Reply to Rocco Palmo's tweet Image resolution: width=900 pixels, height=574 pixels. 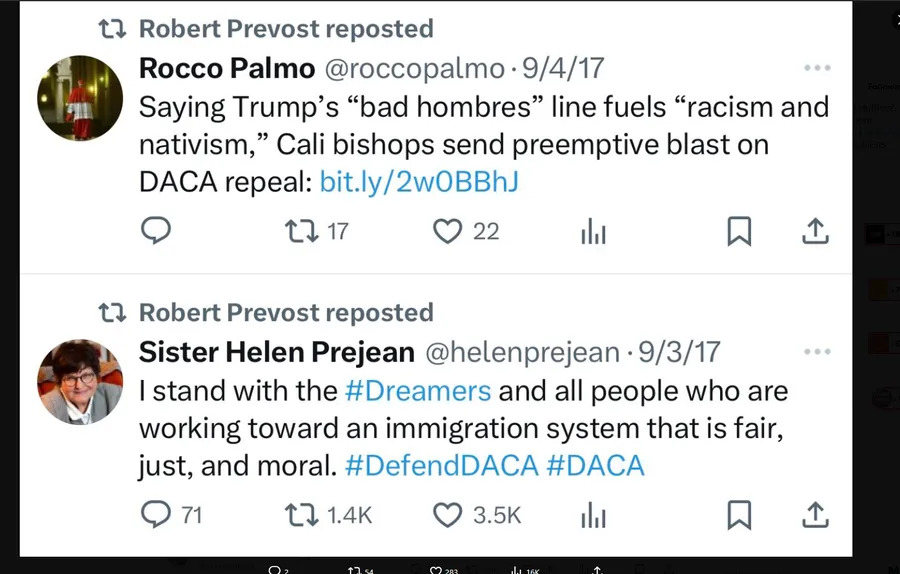point(156,231)
